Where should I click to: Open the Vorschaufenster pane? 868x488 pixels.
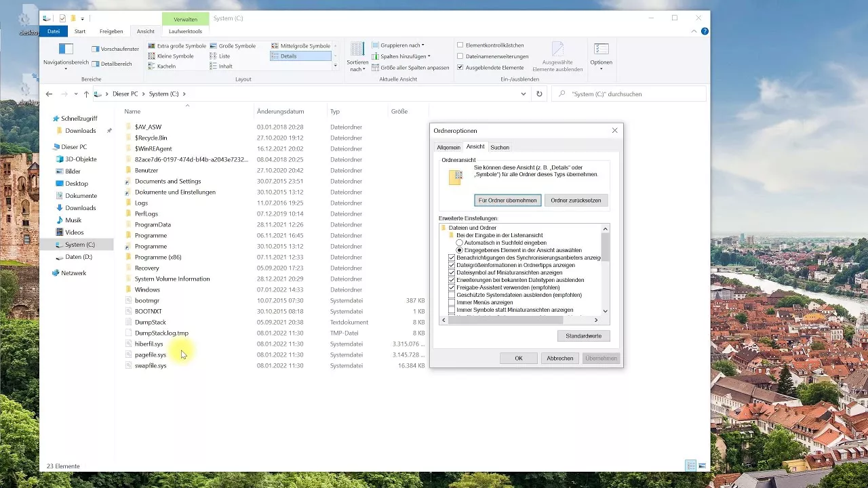[114, 48]
